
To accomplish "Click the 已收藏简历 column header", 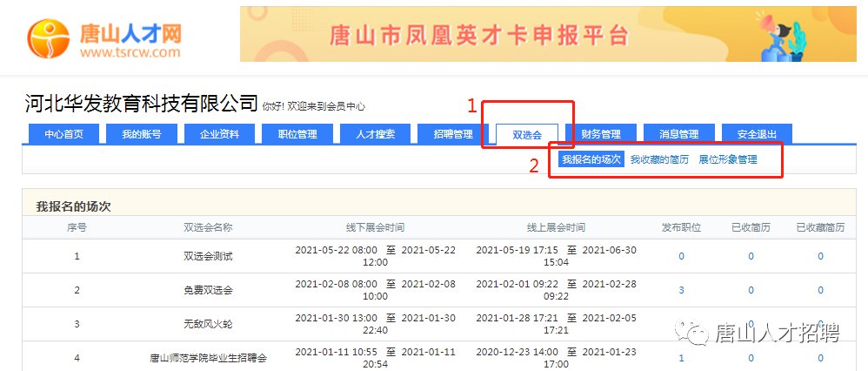I will [x=820, y=227].
